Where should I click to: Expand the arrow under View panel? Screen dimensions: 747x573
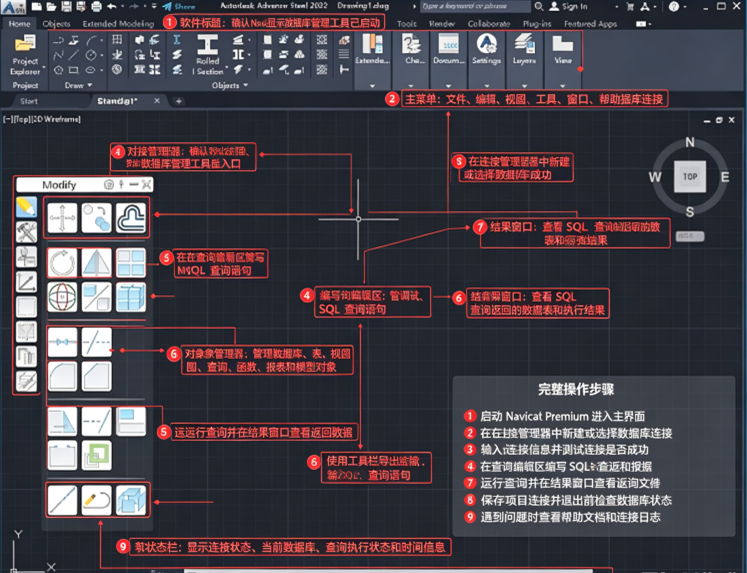pyautogui.click(x=563, y=86)
